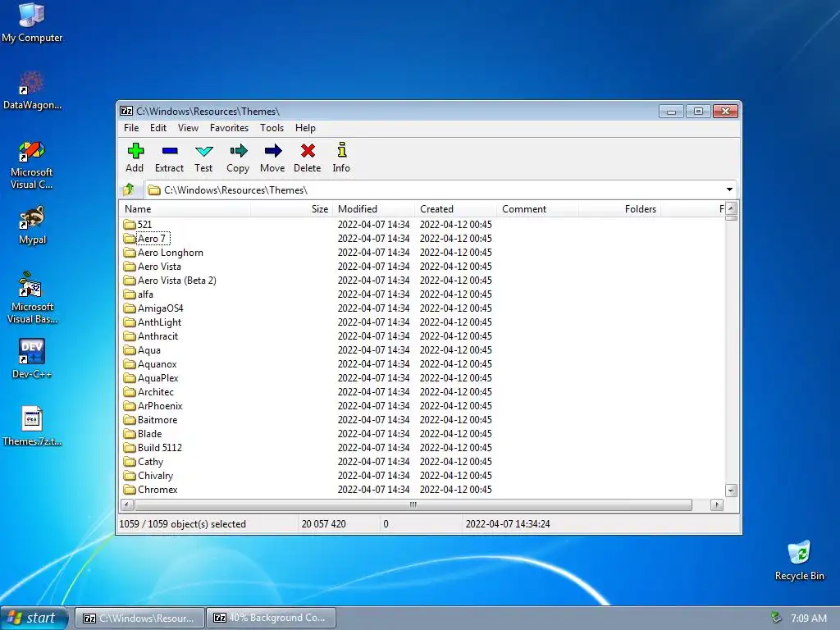Select the Aero Vista (Beta 2) folder

coord(177,281)
